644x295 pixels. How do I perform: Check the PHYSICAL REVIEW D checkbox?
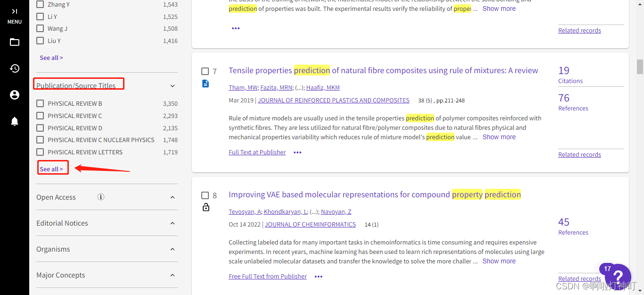(40, 128)
